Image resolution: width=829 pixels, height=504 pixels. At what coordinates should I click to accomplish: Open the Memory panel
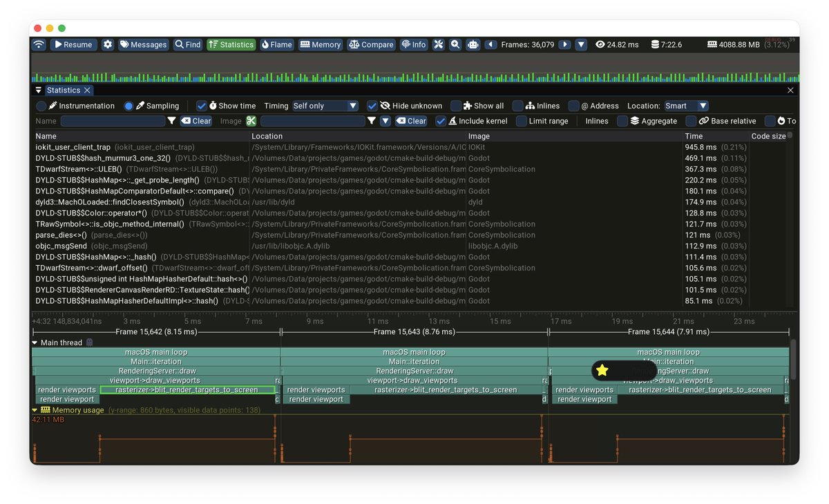320,44
